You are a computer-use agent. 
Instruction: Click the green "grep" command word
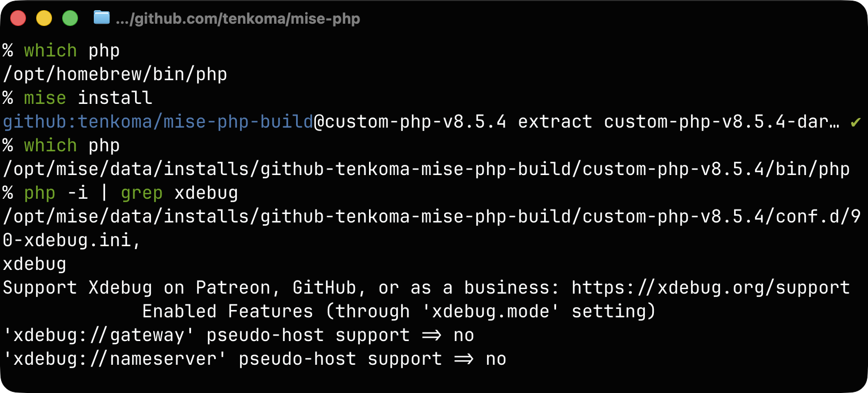click(141, 193)
